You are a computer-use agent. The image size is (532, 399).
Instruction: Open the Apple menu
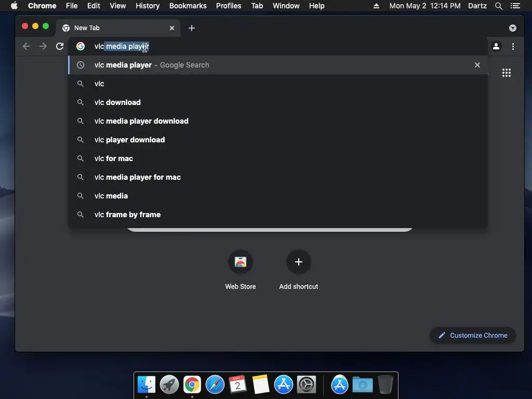click(14, 6)
